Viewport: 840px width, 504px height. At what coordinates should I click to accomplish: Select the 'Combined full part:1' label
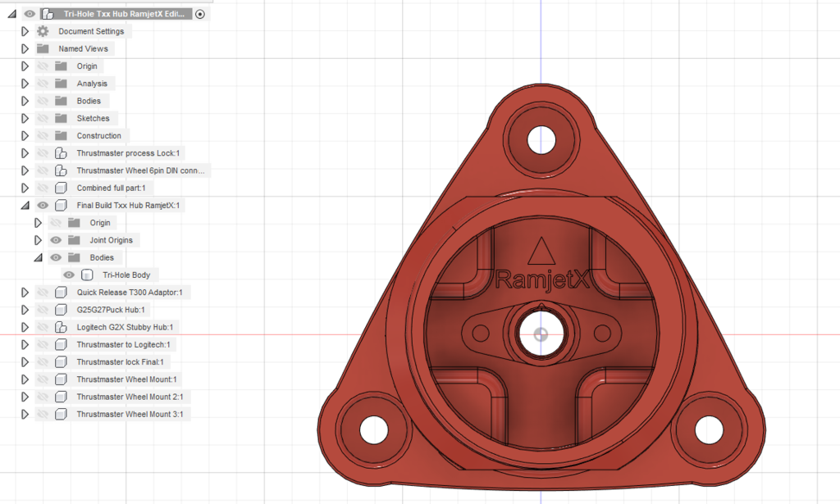[111, 188]
